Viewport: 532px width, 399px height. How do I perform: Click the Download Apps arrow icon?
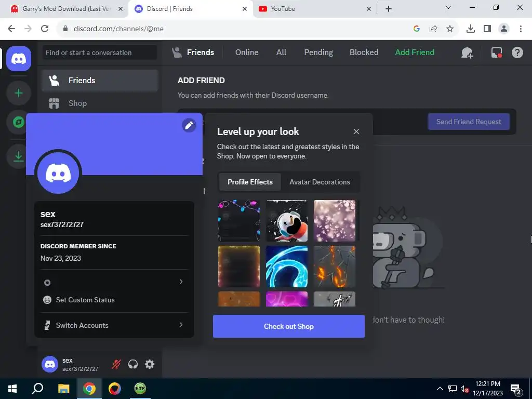(19, 156)
